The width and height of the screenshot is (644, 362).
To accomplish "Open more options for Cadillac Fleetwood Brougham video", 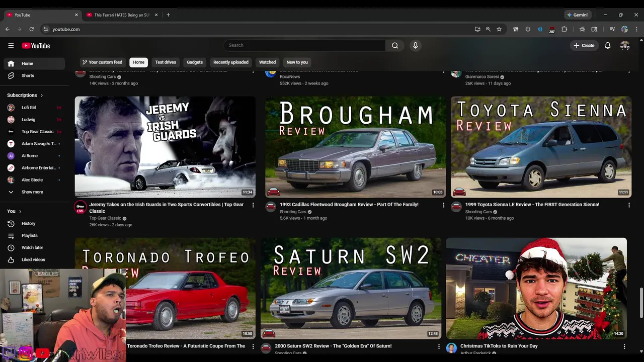I will 443,205.
